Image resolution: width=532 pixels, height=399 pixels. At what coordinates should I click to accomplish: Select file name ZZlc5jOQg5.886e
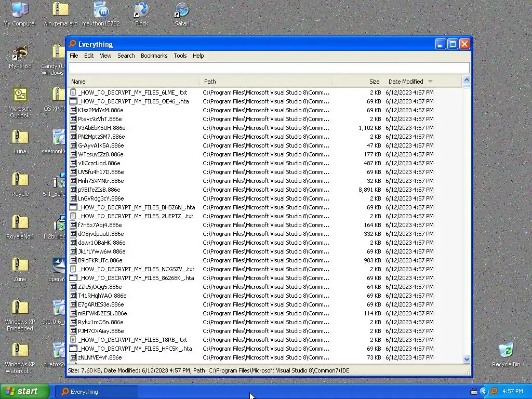[100, 287]
